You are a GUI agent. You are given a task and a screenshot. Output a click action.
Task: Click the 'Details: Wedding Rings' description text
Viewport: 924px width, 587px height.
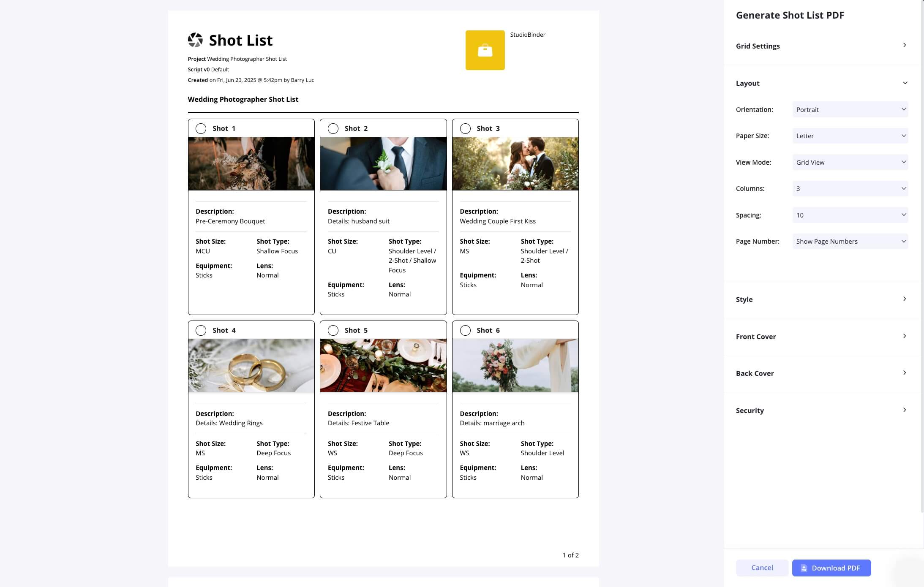pyautogui.click(x=229, y=423)
